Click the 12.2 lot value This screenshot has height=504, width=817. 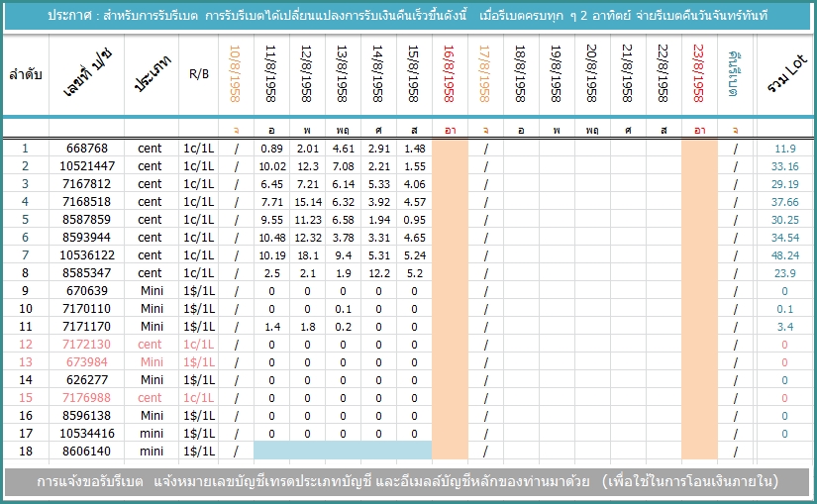click(379, 272)
